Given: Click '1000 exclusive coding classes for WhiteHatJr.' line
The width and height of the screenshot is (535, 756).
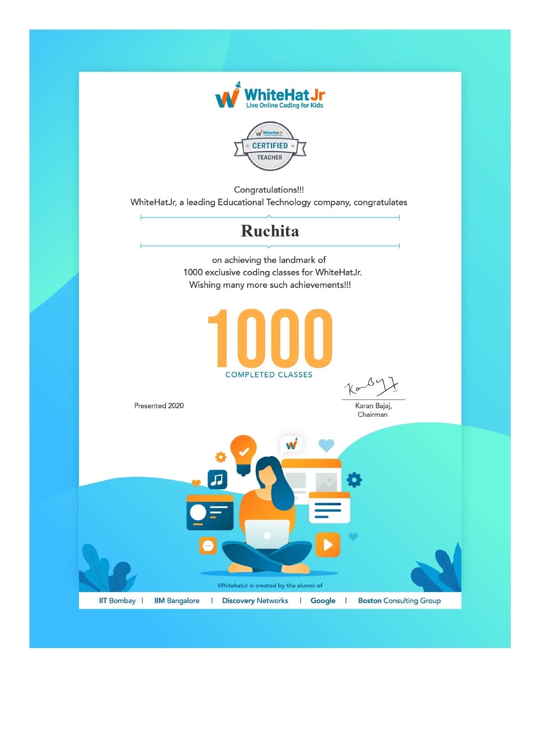Looking at the screenshot, I should [272, 272].
